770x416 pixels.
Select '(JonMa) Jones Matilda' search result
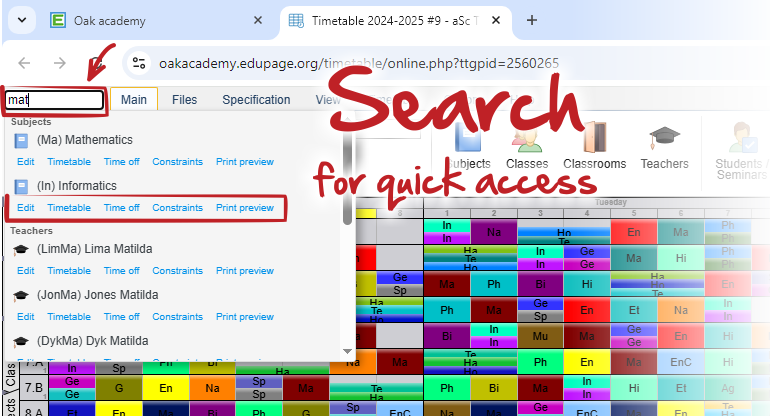tap(97, 295)
